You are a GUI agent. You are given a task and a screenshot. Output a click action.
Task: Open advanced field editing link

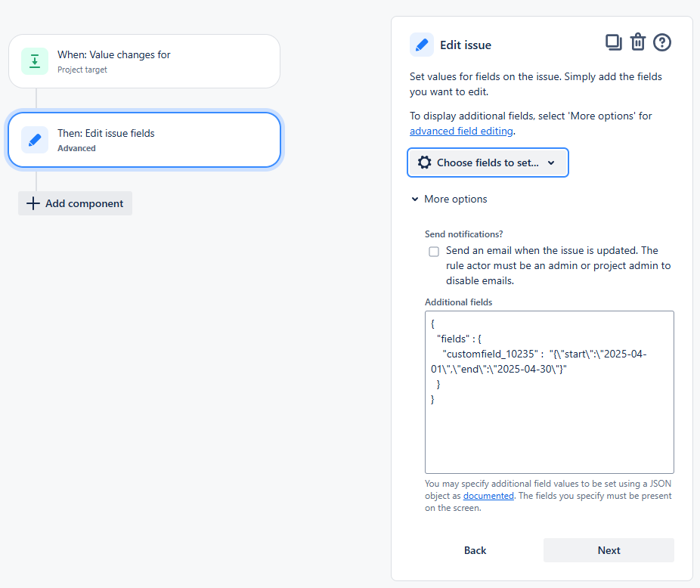(x=461, y=131)
